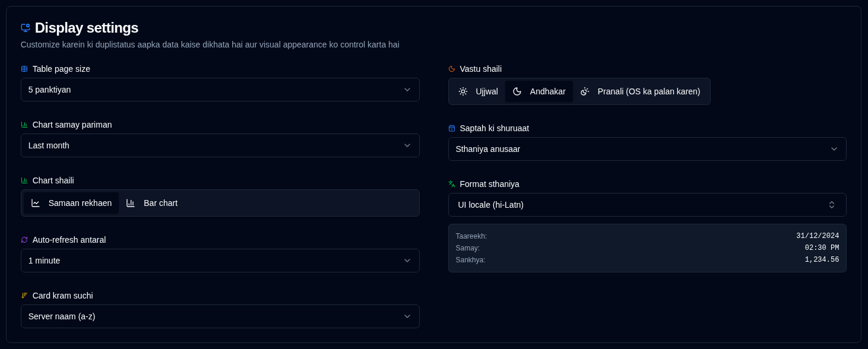Screen dimensions: 868x349
Task: Click the Chart shaili label
Action: click(53, 180)
